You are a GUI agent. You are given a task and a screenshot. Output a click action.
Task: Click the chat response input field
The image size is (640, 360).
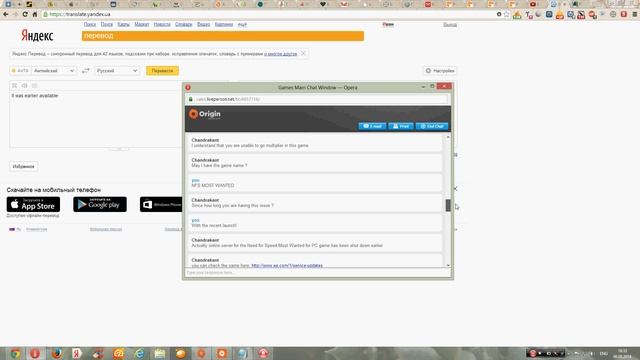pyautogui.click(x=318, y=273)
